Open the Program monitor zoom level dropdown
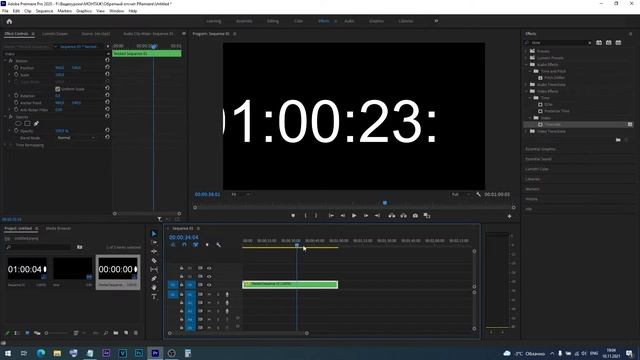 (x=241, y=194)
